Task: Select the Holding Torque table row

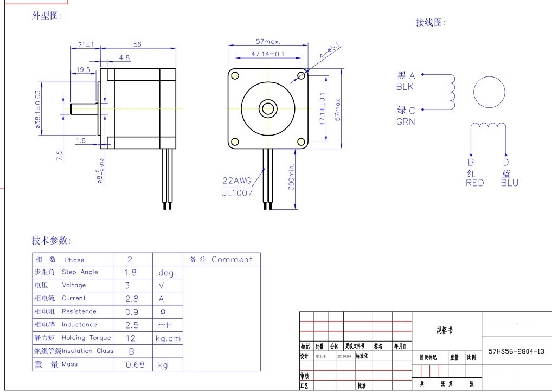Action: pyautogui.click(x=108, y=338)
